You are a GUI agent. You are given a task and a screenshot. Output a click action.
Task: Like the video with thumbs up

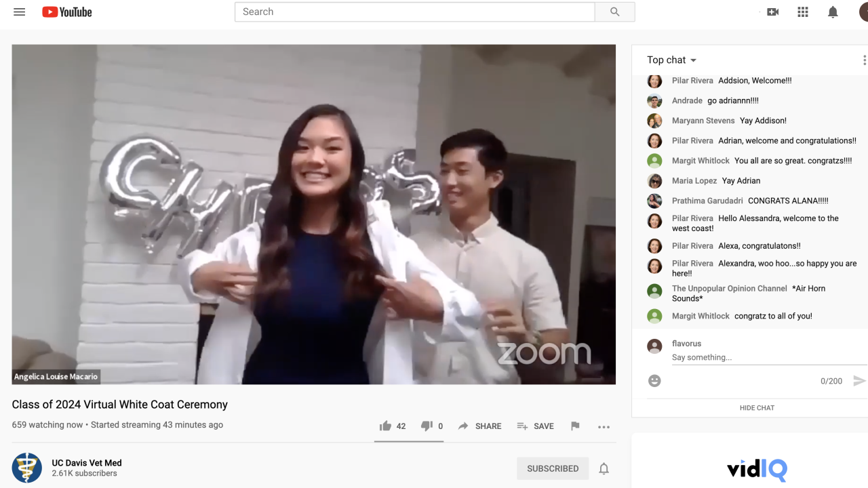tap(386, 426)
